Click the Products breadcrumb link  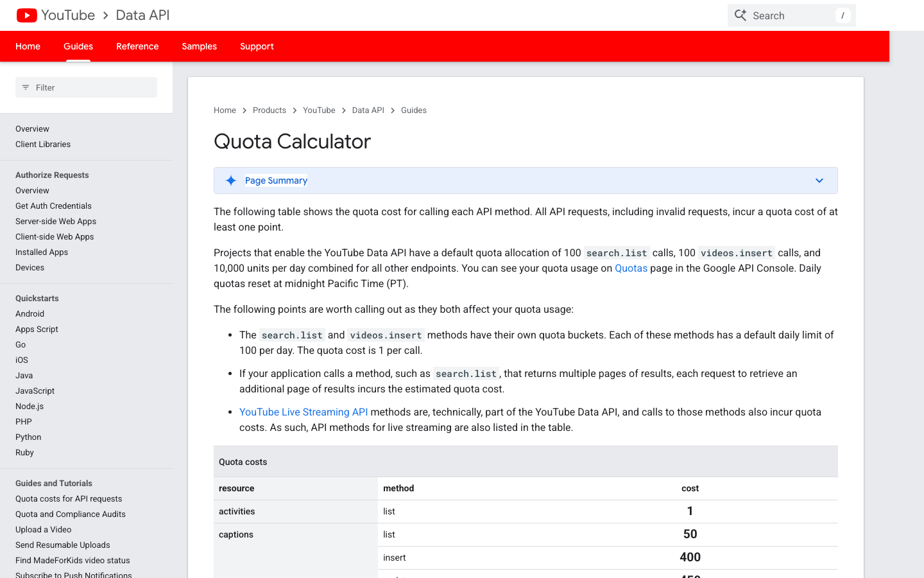click(269, 110)
